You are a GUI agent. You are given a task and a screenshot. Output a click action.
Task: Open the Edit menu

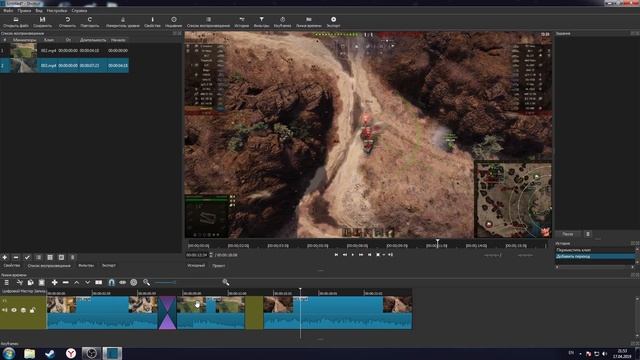point(24,11)
